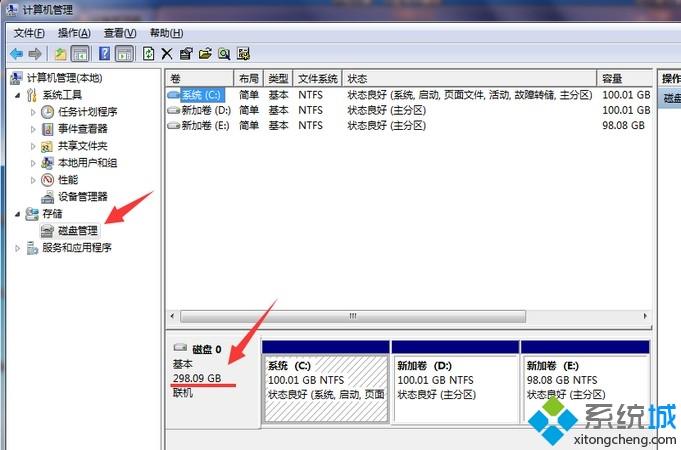Click the magnifier explore toolbar icon
Image resolution: width=681 pixels, height=450 pixels.
point(224,54)
